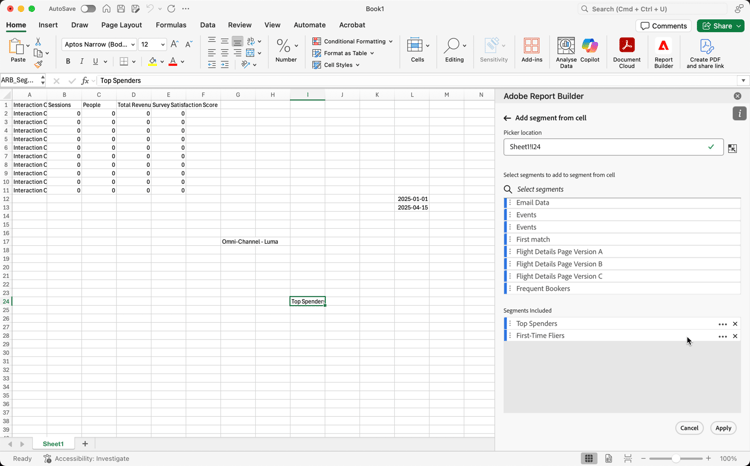Click the Format Painter brush icon
Screen dimensions: 750x466
pyautogui.click(x=38, y=64)
